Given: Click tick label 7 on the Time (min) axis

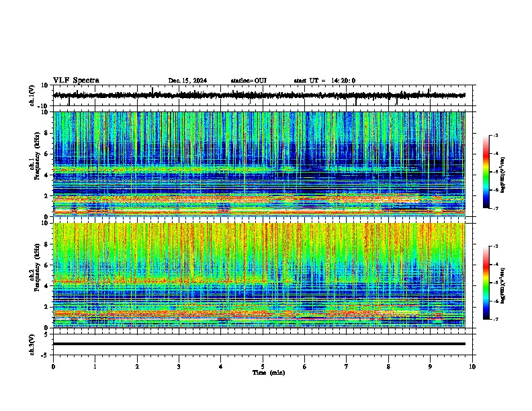Looking at the screenshot, I should click(347, 367).
